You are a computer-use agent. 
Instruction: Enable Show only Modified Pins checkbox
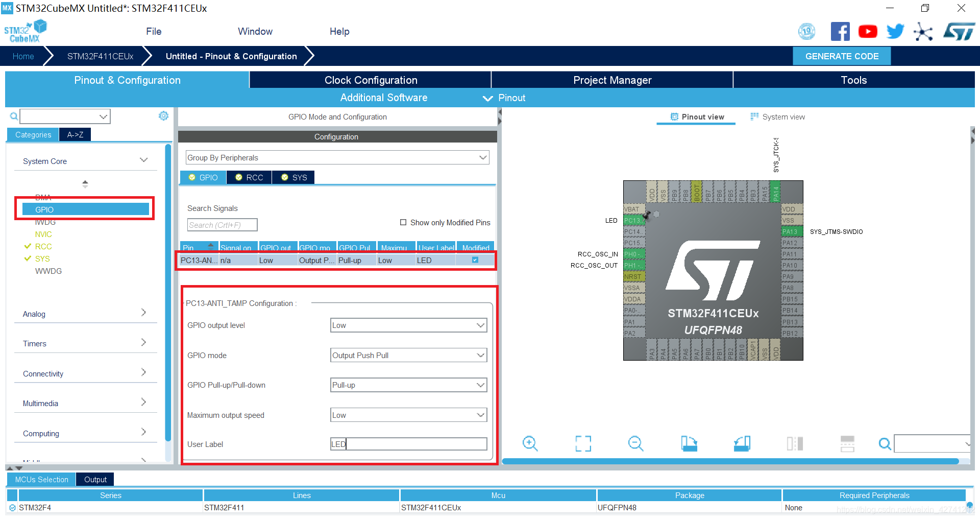[403, 222]
